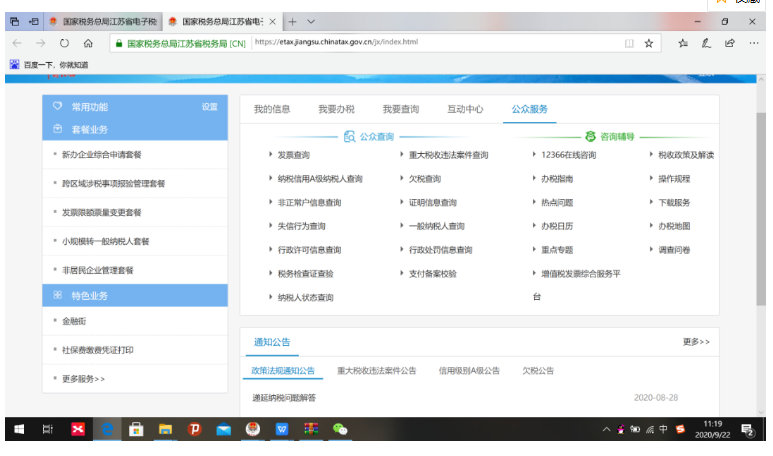
Task: Open tabs you've set aside icon
Action: click(14, 22)
